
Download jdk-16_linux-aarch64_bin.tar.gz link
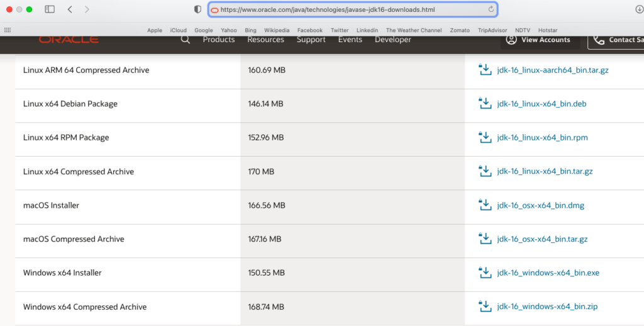tap(552, 70)
